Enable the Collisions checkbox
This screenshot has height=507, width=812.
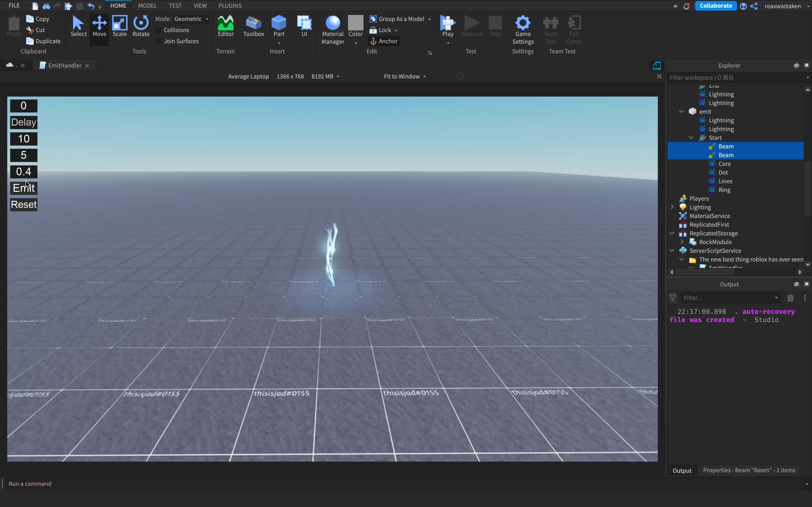click(158, 30)
